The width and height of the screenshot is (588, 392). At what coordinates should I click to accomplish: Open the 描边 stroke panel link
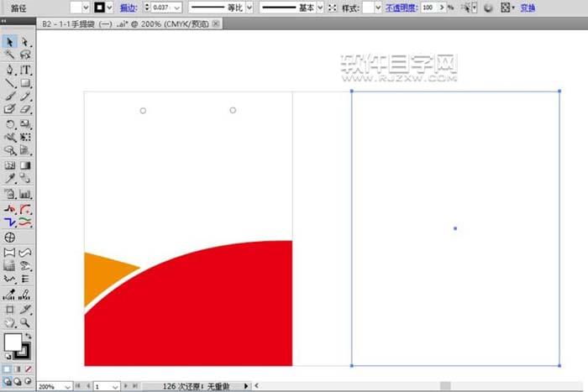tap(129, 8)
